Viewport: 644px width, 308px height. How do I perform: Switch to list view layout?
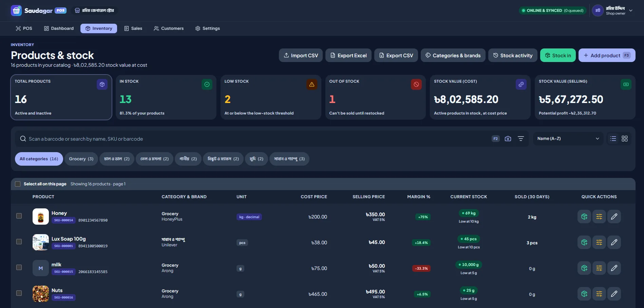click(x=613, y=139)
